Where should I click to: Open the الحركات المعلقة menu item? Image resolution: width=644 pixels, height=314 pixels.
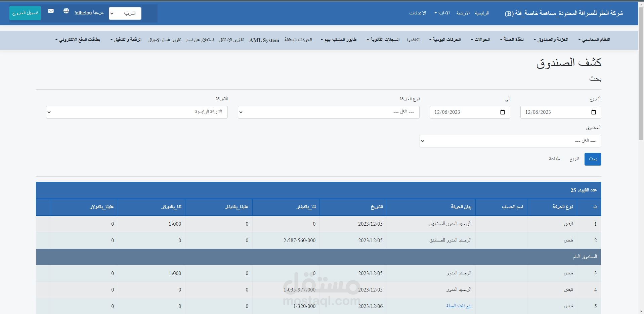click(x=298, y=40)
